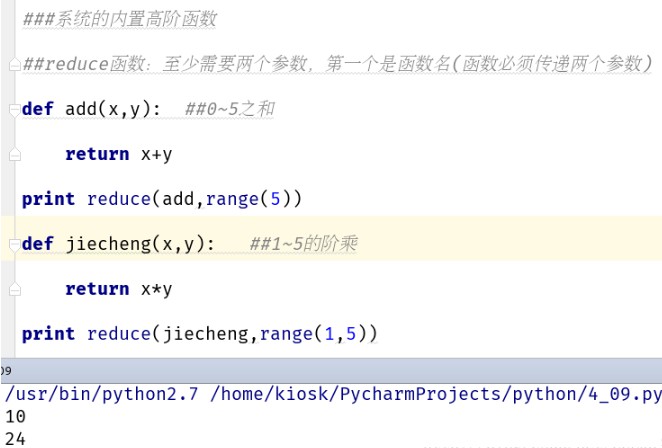Place cursor on print reduce(add,range(5)) line
The image size is (662, 448).
(x=162, y=199)
